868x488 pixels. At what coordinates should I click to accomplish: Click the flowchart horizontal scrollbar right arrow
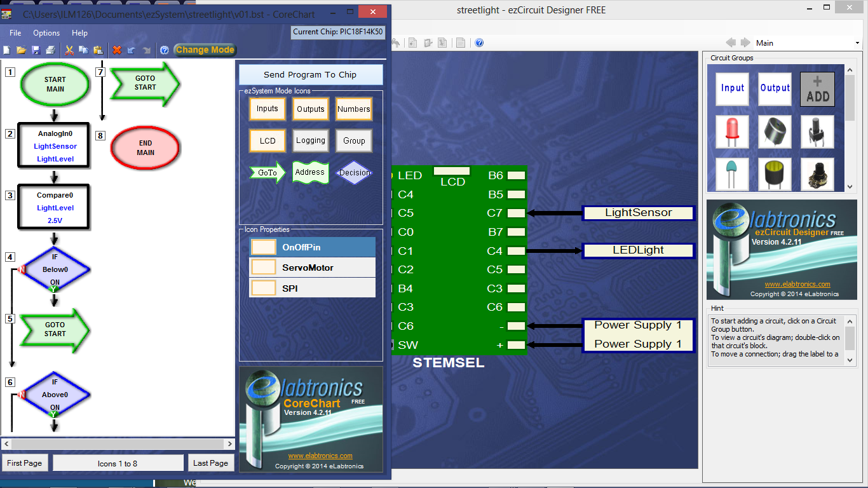coord(229,444)
